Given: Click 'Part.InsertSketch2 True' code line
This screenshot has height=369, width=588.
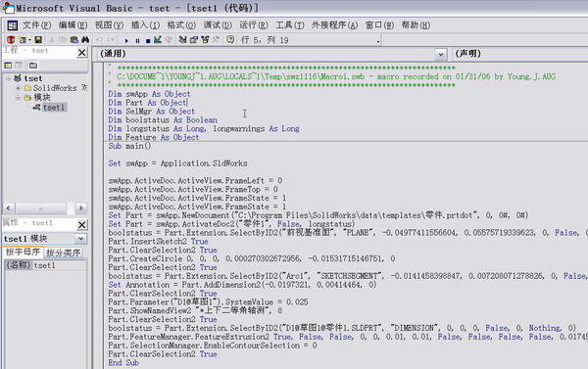Looking at the screenshot, I should pyautogui.click(x=158, y=242).
